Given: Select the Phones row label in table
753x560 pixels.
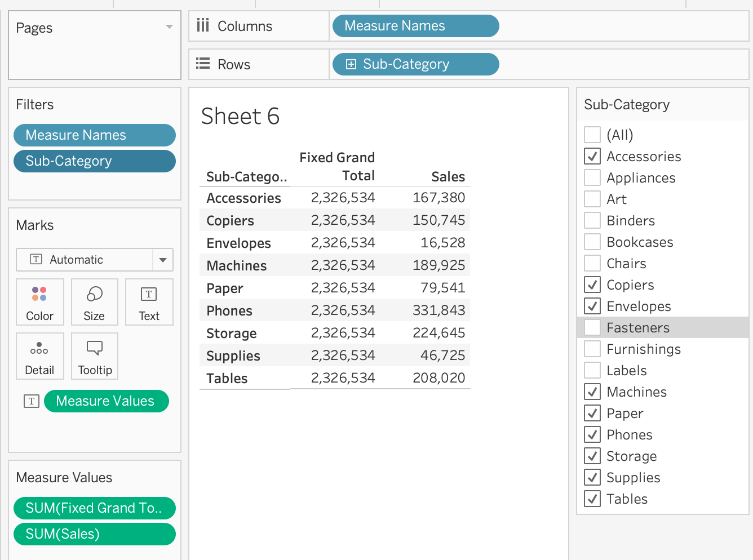Looking at the screenshot, I should pyautogui.click(x=229, y=311).
